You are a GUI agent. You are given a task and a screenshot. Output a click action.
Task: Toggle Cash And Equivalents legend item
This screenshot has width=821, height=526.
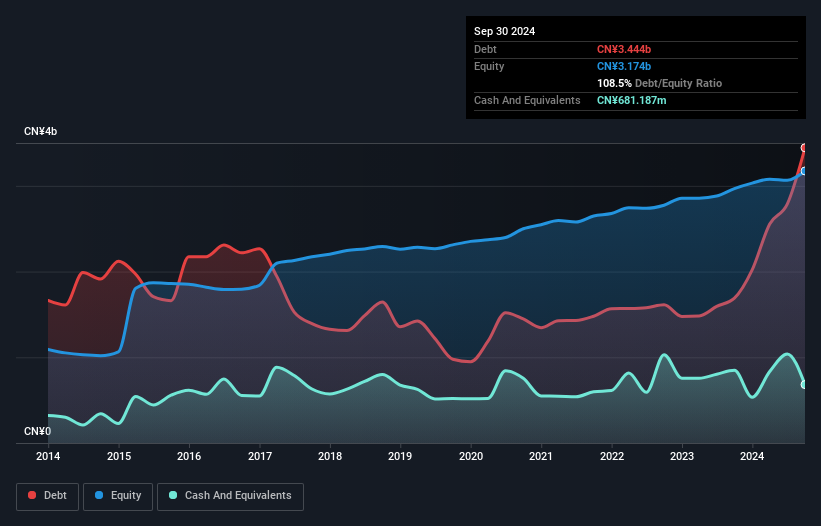coord(230,496)
